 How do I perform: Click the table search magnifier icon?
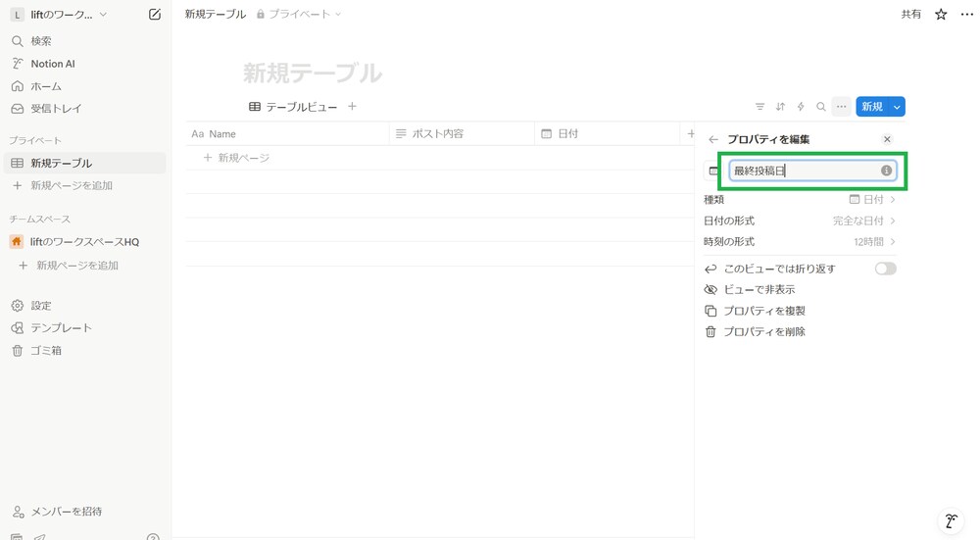tap(821, 107)
